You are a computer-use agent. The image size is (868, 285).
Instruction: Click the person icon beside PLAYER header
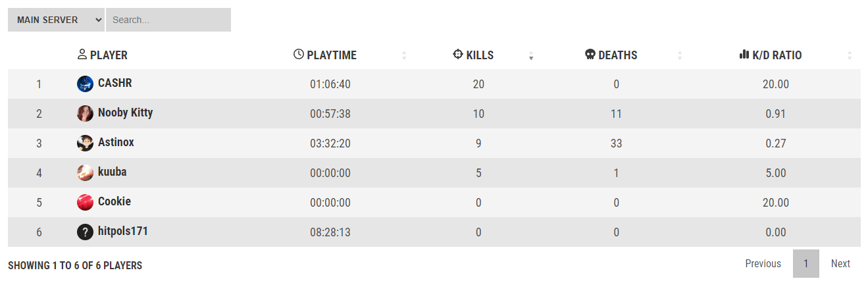pos(82,55)
